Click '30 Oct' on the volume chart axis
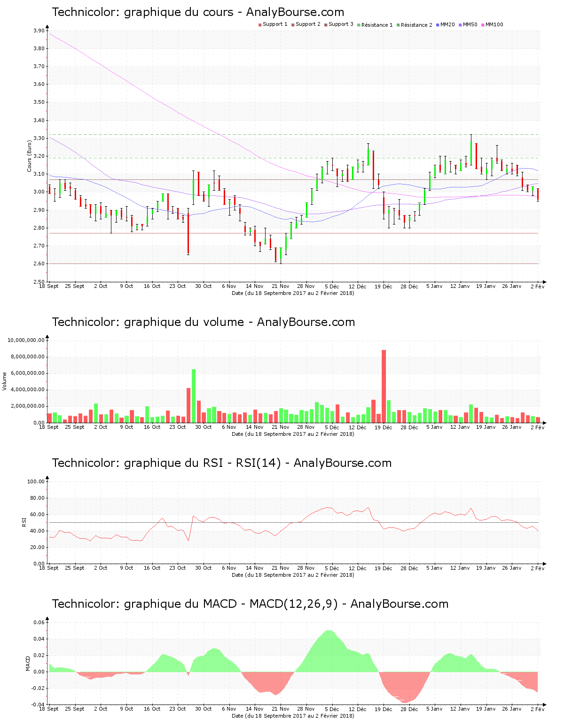Viewport: 564px width, 728px height. 204,427
